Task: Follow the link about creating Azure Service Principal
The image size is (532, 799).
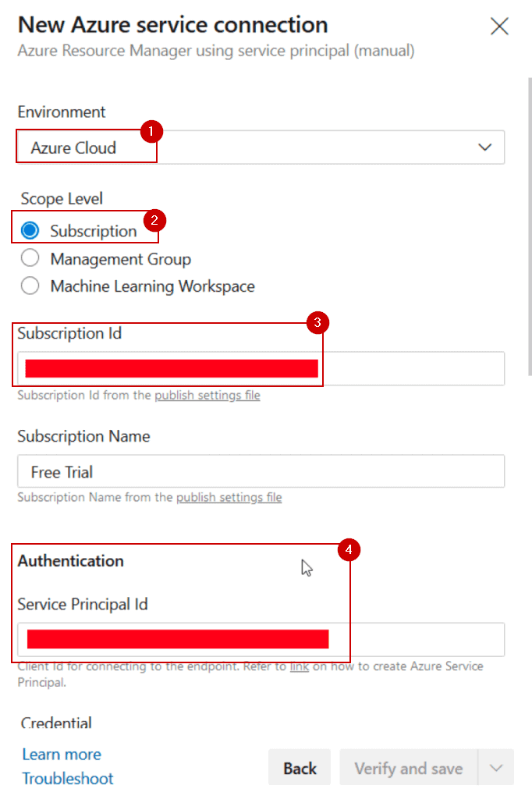Action: [299, 667]
